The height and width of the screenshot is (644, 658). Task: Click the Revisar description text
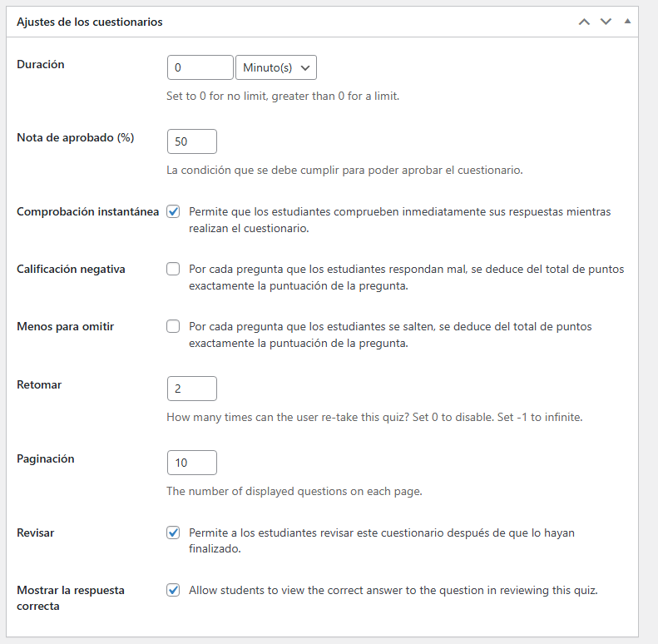382,541
